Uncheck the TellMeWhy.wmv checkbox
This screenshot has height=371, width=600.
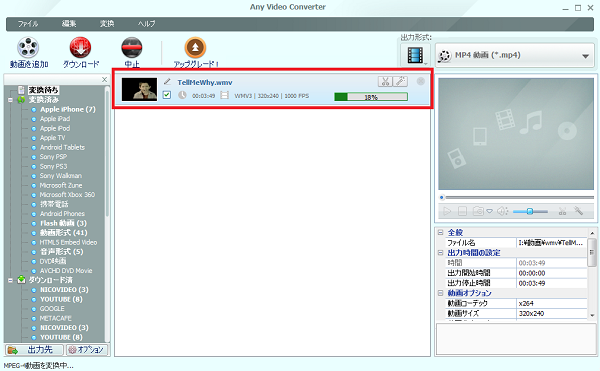point(166,94)
